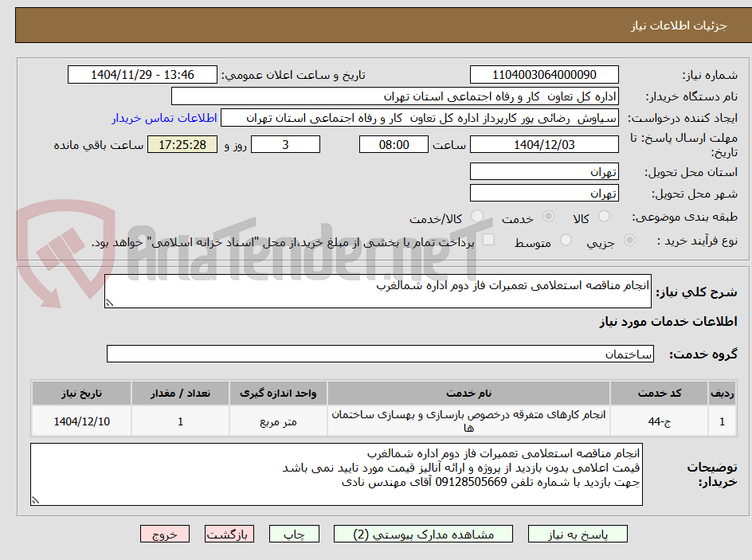The image size is (752, 560).
Task: Click the announcement date field 1404/11/29 - 13:46
Action: (x=143, y=75)
